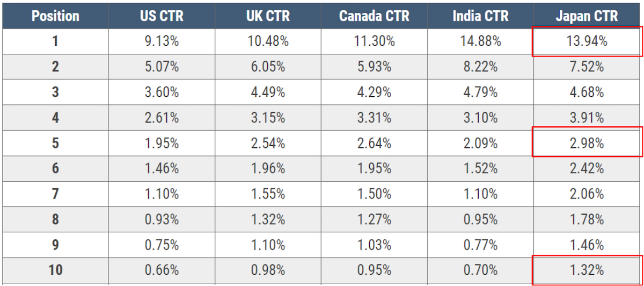Select the 5.07% US CTR cell

(162, 67)
